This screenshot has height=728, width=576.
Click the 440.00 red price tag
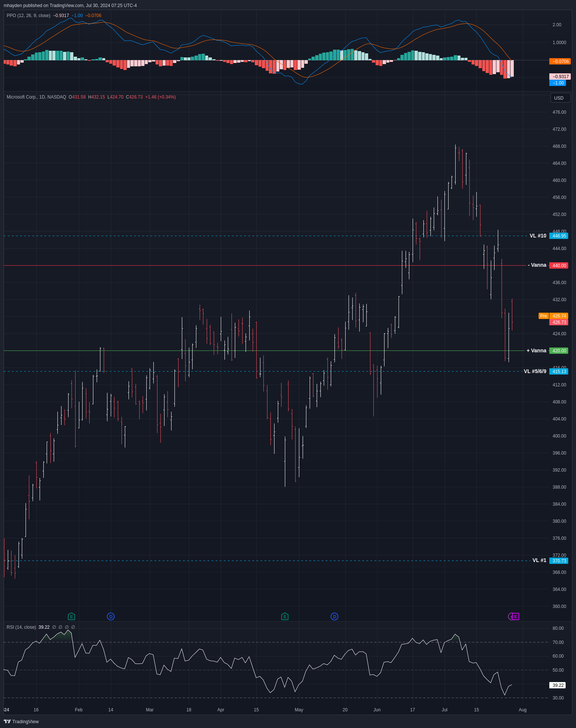[x=559, y=266]
